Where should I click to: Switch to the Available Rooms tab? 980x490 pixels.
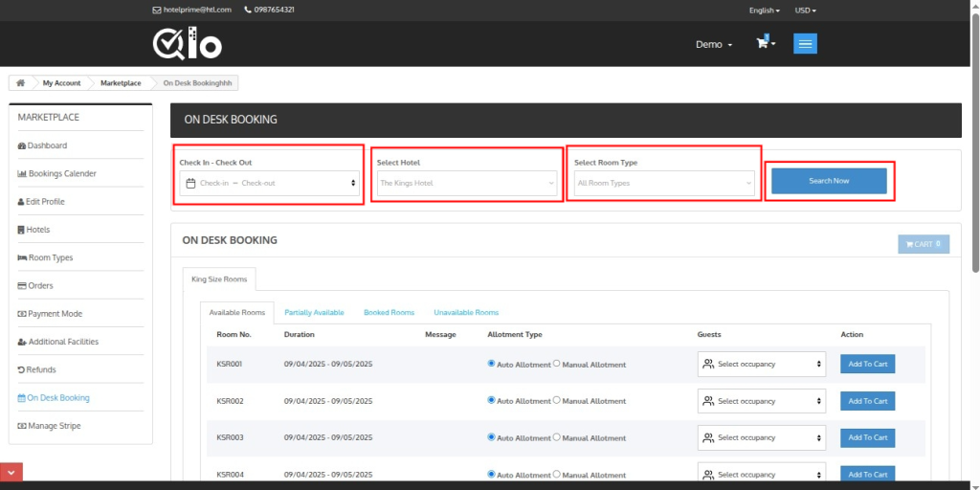pyautogui.click(x=237, y=313)
